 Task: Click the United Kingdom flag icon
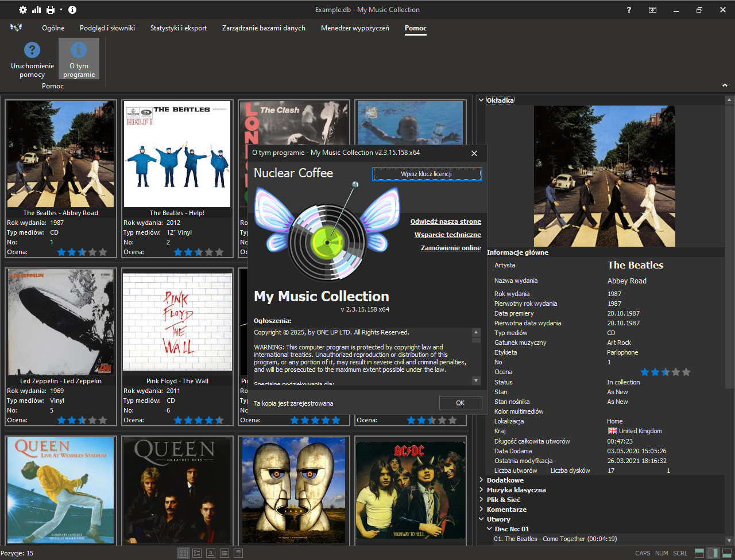coord(612,431)
